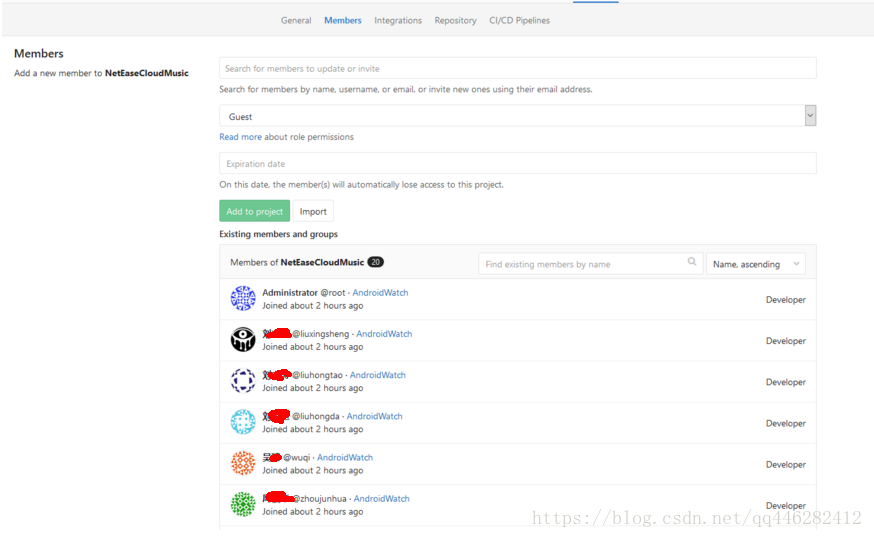Open the General settings tab
Image resolution: width=874 pixels, height=538 pixels.
tap(296, 21)
